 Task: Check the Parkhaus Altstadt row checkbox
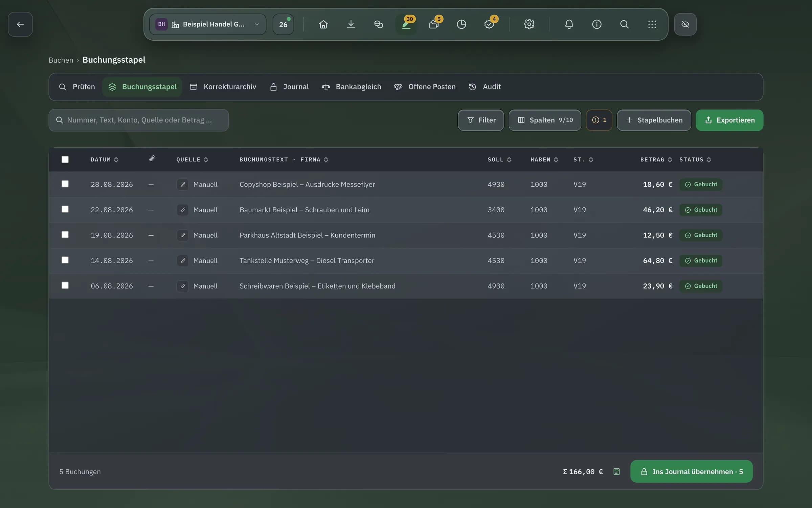pyautogui.click(x=65, y=235)
